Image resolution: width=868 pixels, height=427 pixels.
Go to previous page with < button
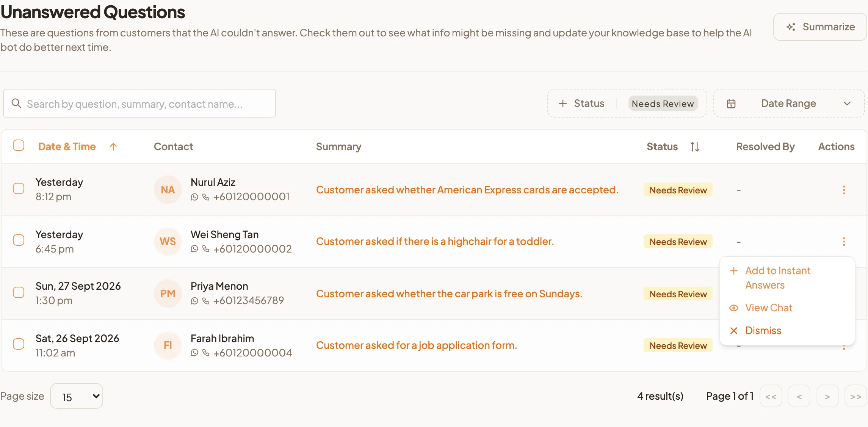click(799, 397)
